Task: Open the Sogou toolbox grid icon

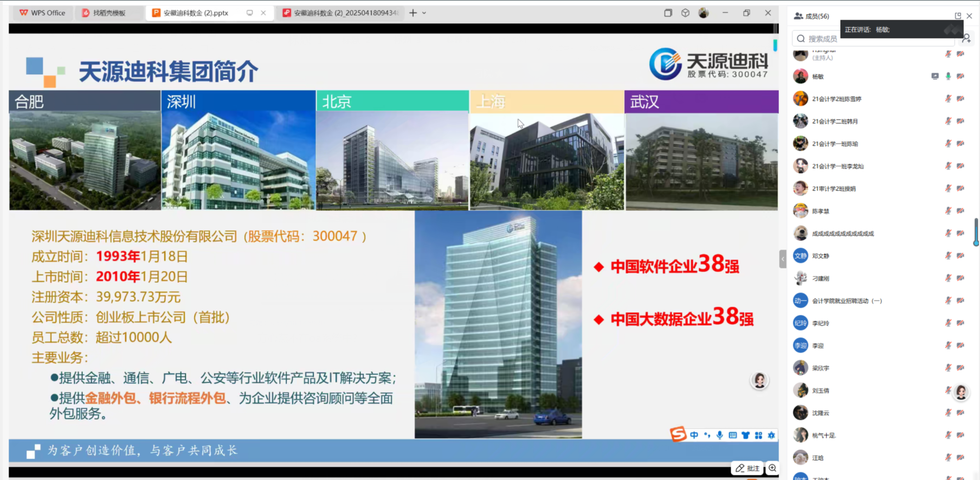Action: (x=758, y=435)
